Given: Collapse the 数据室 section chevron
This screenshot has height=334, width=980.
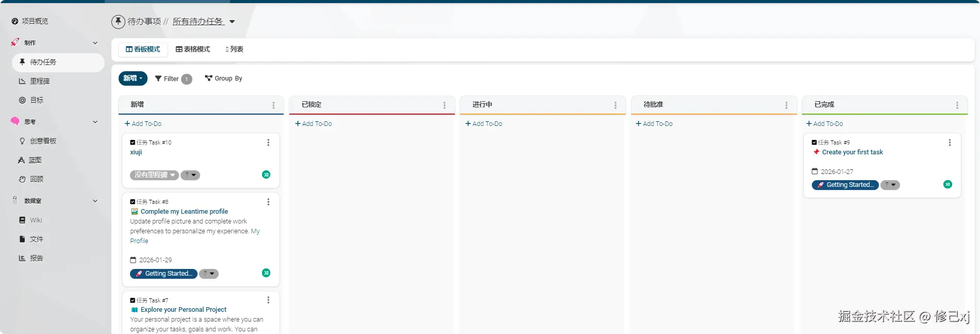Looking at the screenshot, I should tap(95, 201).
